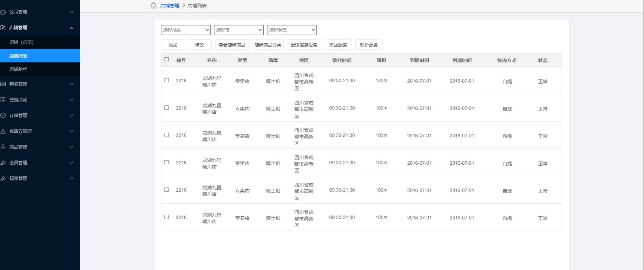The width and height of the screenshot is (644, 270).
Task: Open the 订单管理 menu label
Action: pos(18,115)
